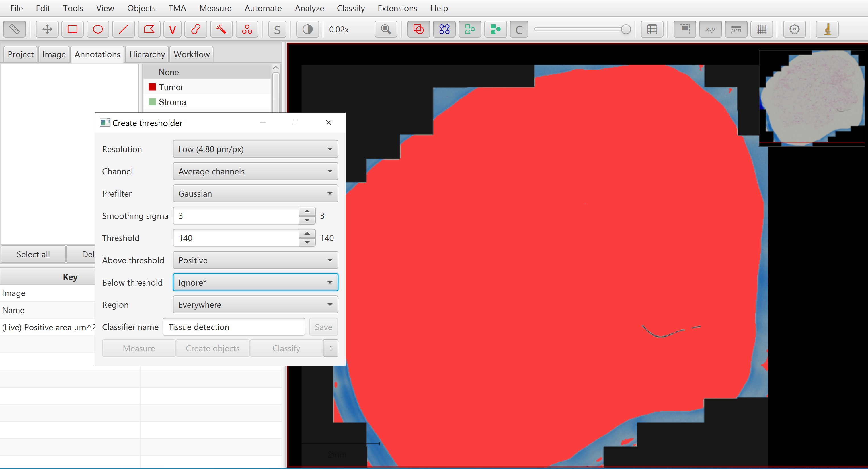Toggle pixel classification overlay with C button
This screenshot has height=469, width=868.
pyautogui.click(x=519, y=29)
